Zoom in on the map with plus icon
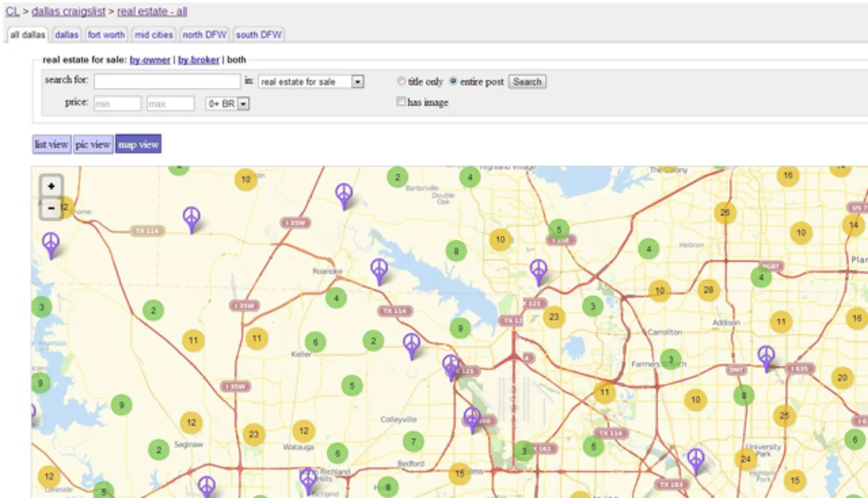The image size is (868, 498). click(51, 185)
